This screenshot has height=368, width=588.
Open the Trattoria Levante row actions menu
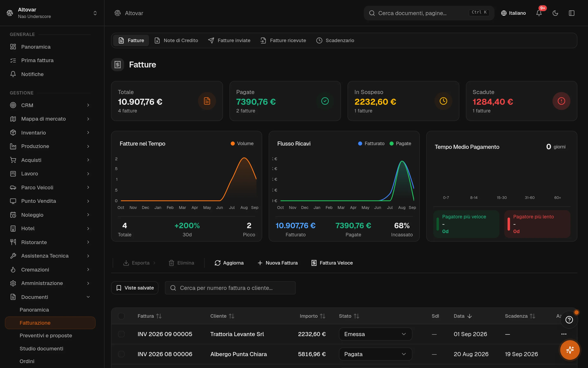coord(564,334)
